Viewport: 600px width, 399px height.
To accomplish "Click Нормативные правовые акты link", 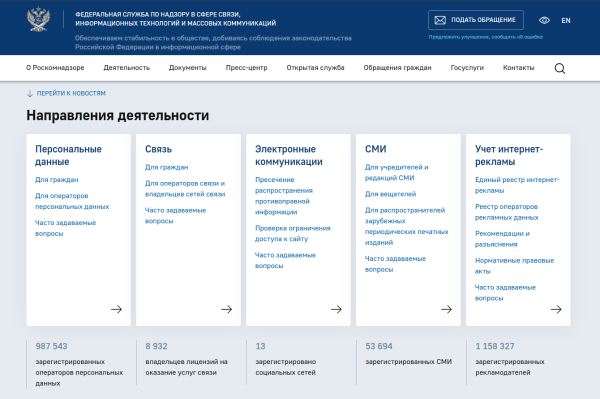I will point(514,265).
